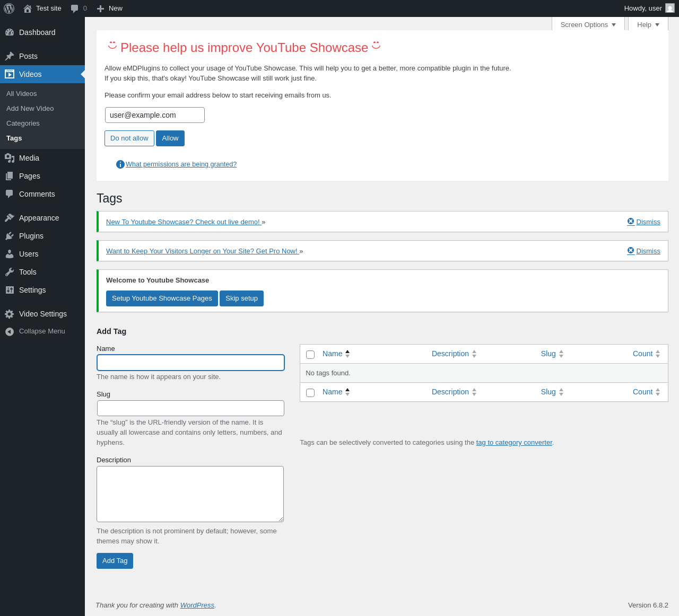Image resolution: width=679 pixels, height=616 pixels.
Task: Open the Categories submenu item
Action: [23, 124]
